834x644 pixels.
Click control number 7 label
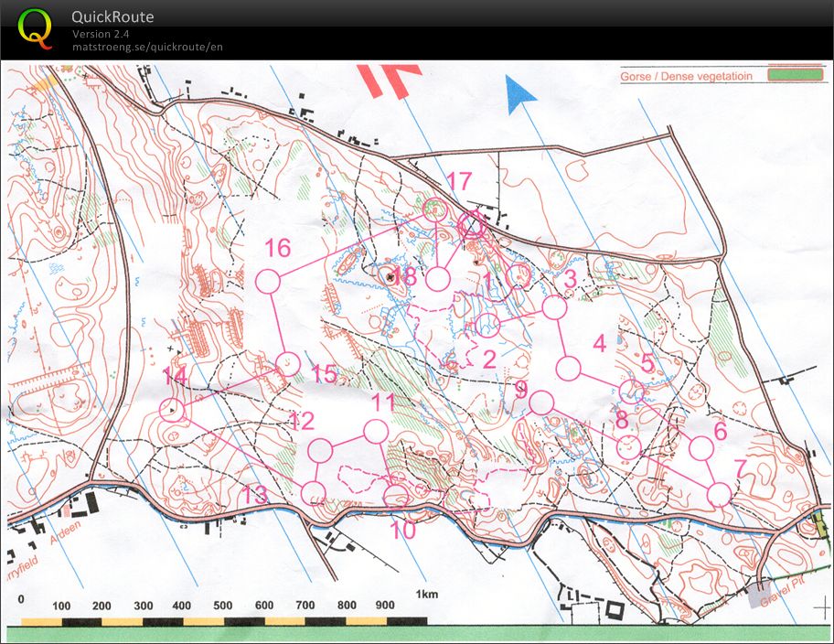click(x=740, y=469)
